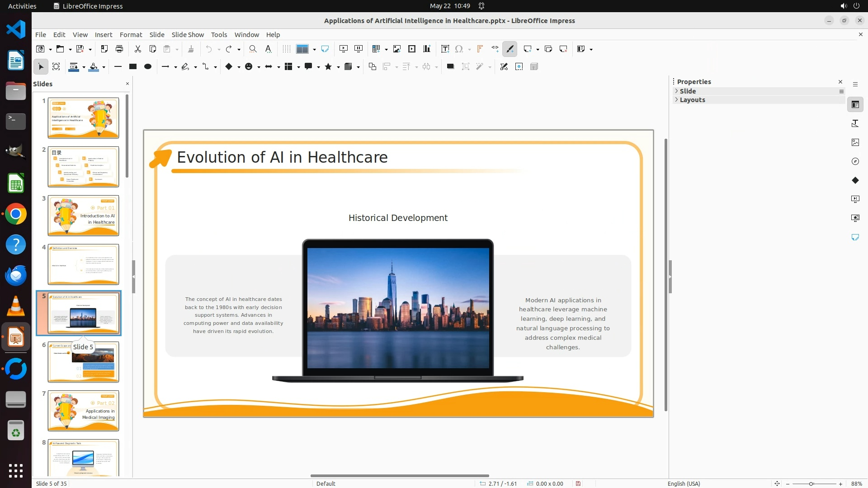Toggle the shadow effect

click(x=450, y=66)
